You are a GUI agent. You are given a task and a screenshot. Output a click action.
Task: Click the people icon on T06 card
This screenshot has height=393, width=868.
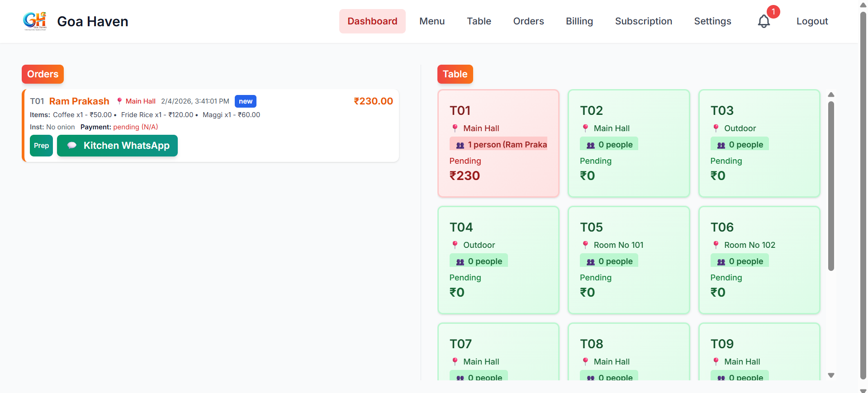point(721,262)
